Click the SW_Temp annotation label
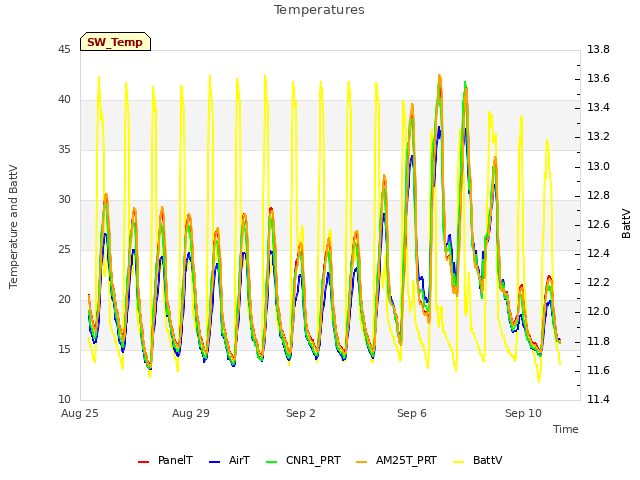The height and width of the screenshot is (480, 640). [115, 42]
